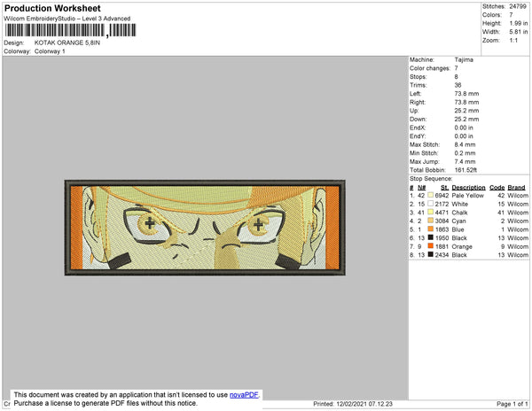
Task: Click the Black 2434 color swatch
Action: (431, 255)
